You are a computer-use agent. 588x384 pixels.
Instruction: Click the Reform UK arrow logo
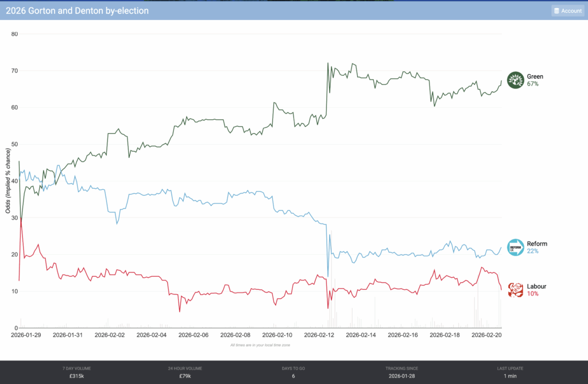coord(516,247)
